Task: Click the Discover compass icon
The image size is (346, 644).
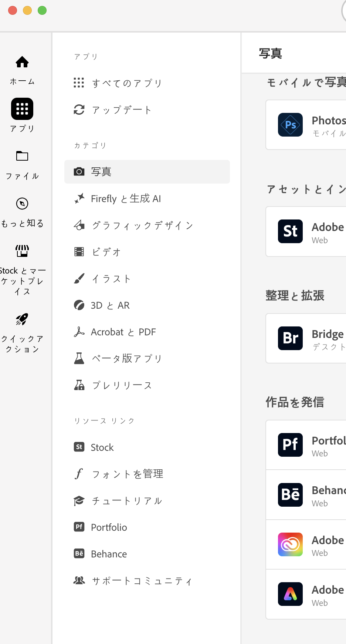Action: tap(22, 204)
